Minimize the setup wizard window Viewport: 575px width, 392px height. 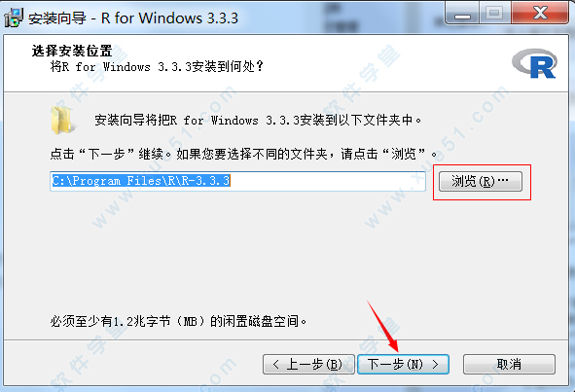point(462,14)
